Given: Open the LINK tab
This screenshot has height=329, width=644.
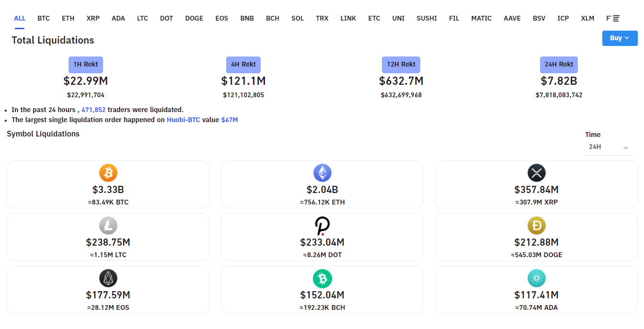Looking at the screenshot, I should 348,18.
